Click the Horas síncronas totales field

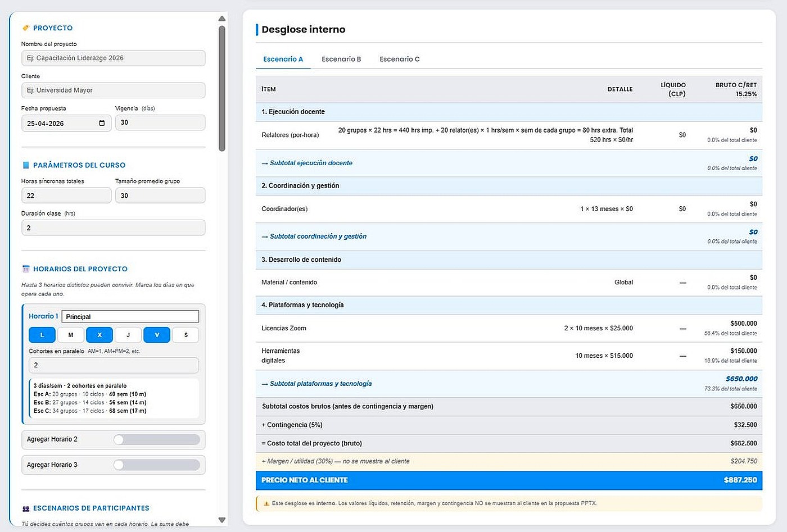point(66,195)
